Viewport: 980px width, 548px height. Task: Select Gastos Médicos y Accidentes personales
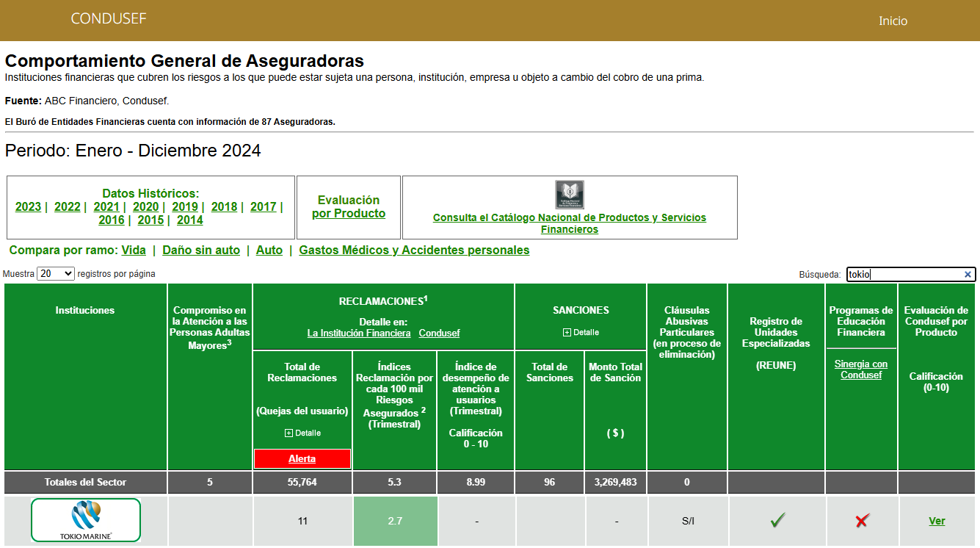point(414,250)
